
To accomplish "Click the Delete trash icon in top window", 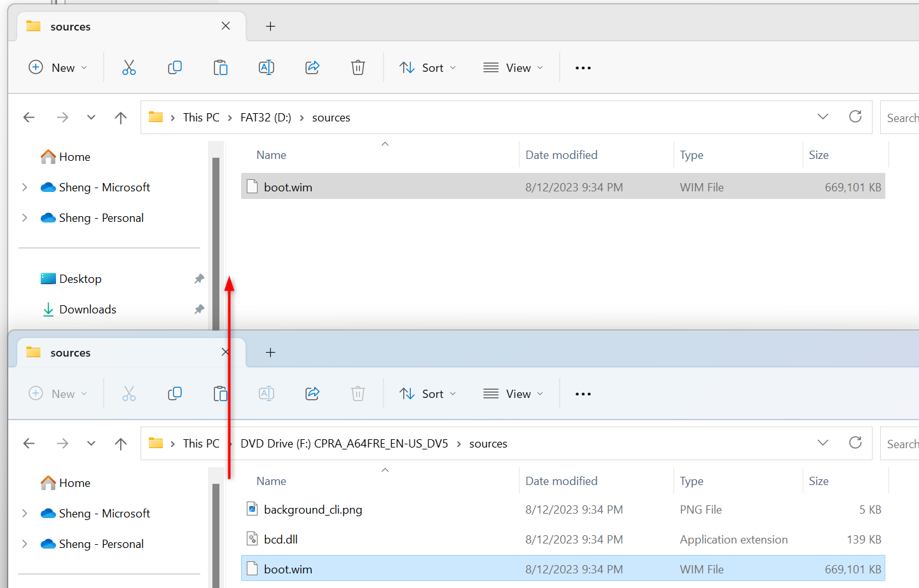I will pos(358,68).
